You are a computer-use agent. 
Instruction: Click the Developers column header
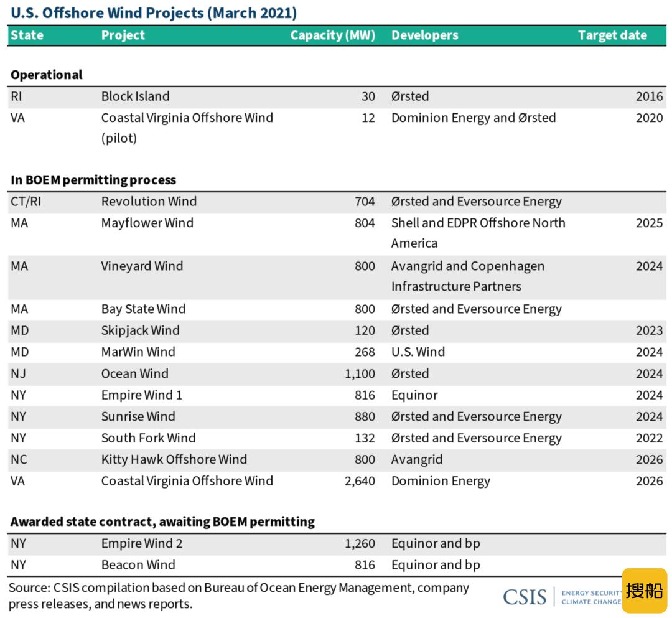(425, 35)
